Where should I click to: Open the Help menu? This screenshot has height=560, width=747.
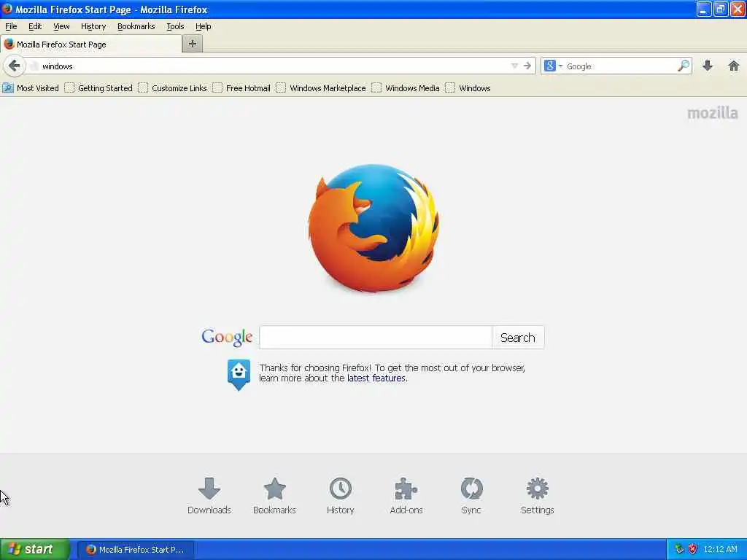click(204, 26)
